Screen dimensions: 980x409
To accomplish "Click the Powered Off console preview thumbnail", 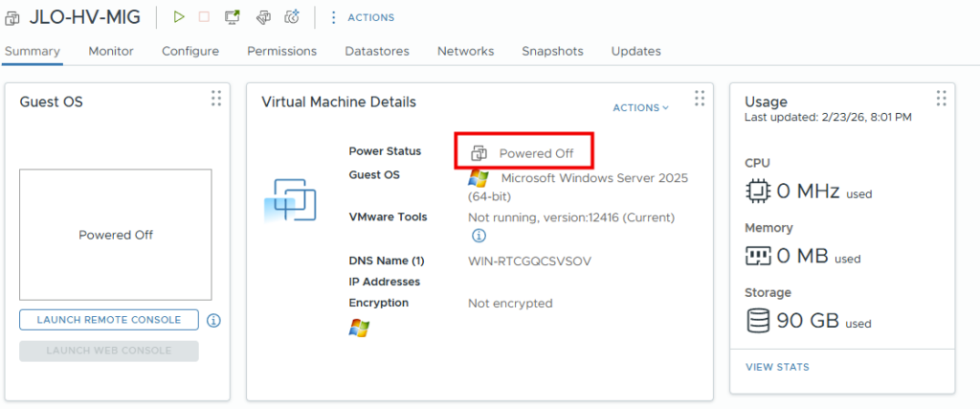I will [x=116, y=235].
